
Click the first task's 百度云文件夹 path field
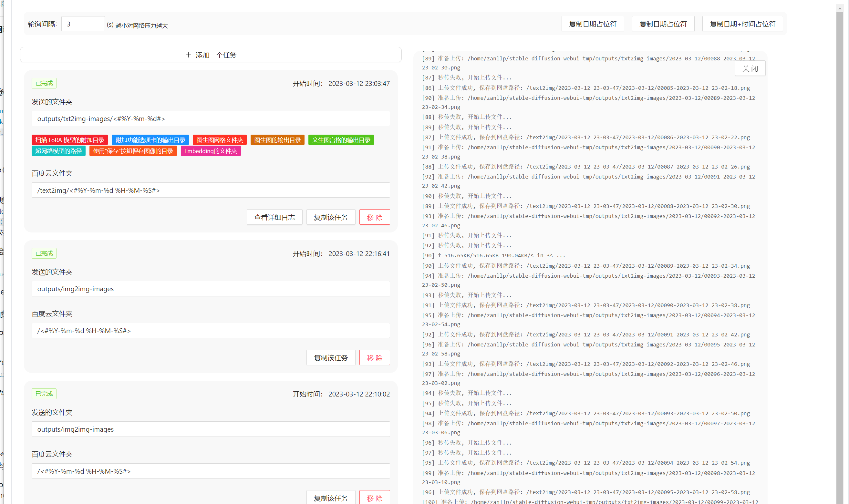click(x=211, y=190)
